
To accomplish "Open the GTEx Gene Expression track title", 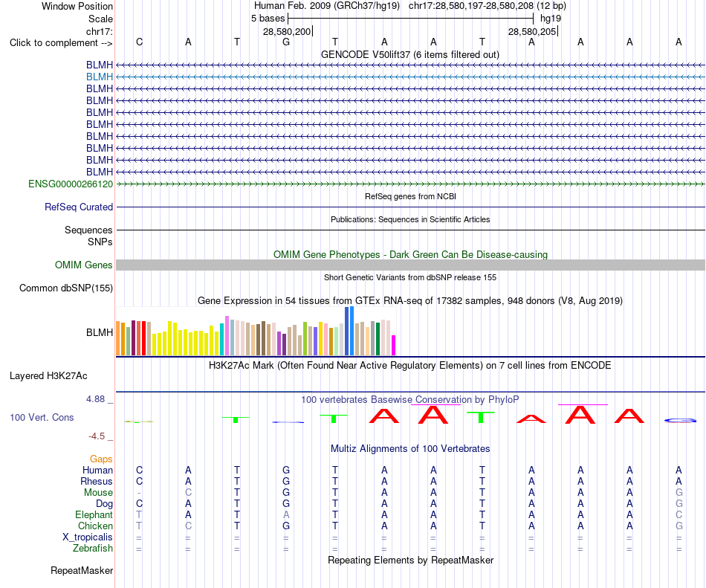I will [410, 301].
